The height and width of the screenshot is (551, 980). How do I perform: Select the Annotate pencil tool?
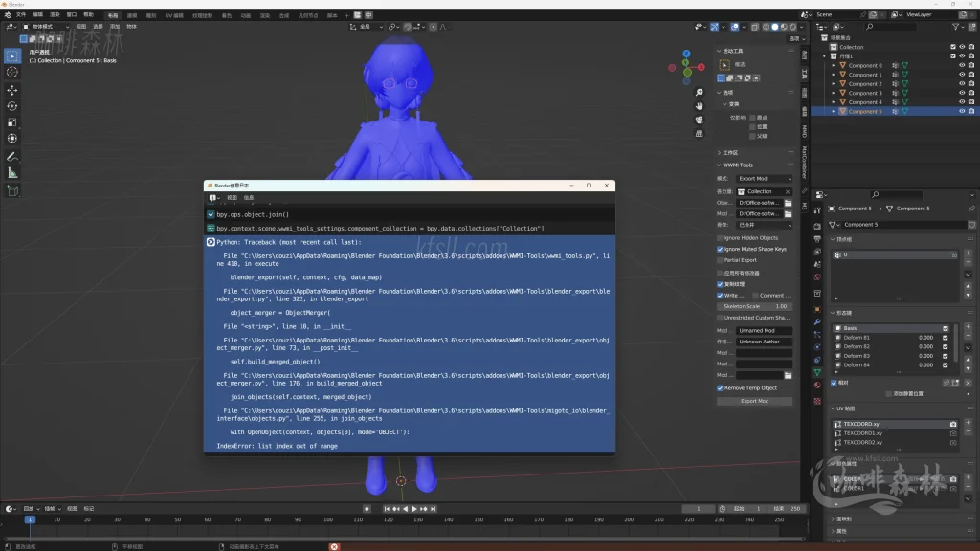12,156
